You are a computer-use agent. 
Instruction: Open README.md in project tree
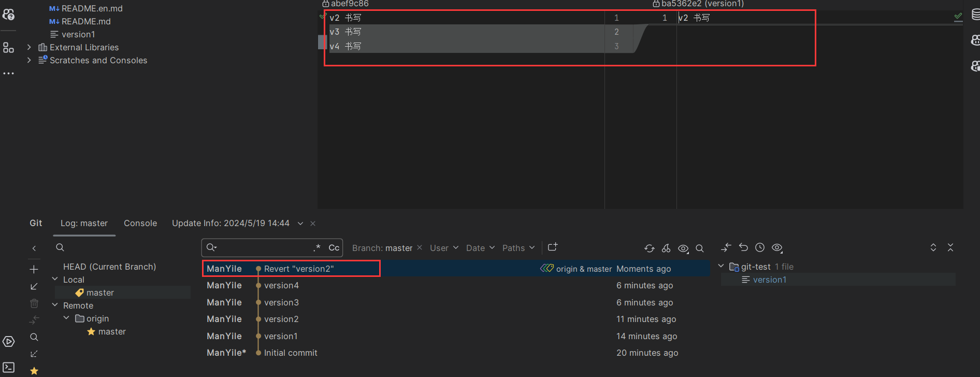click(x=80, y=21)
